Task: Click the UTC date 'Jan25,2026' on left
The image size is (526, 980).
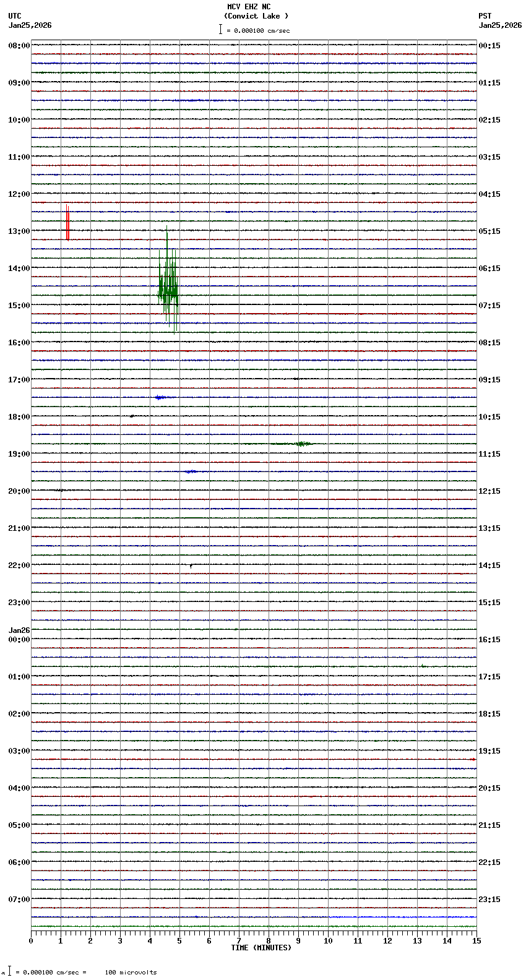Action: tap(30, 25)
